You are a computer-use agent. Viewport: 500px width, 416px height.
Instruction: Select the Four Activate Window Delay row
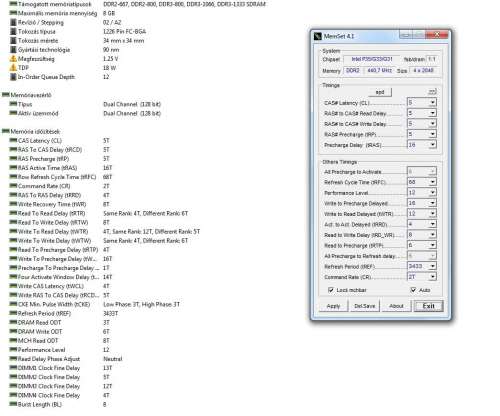(x=61, y=277)
